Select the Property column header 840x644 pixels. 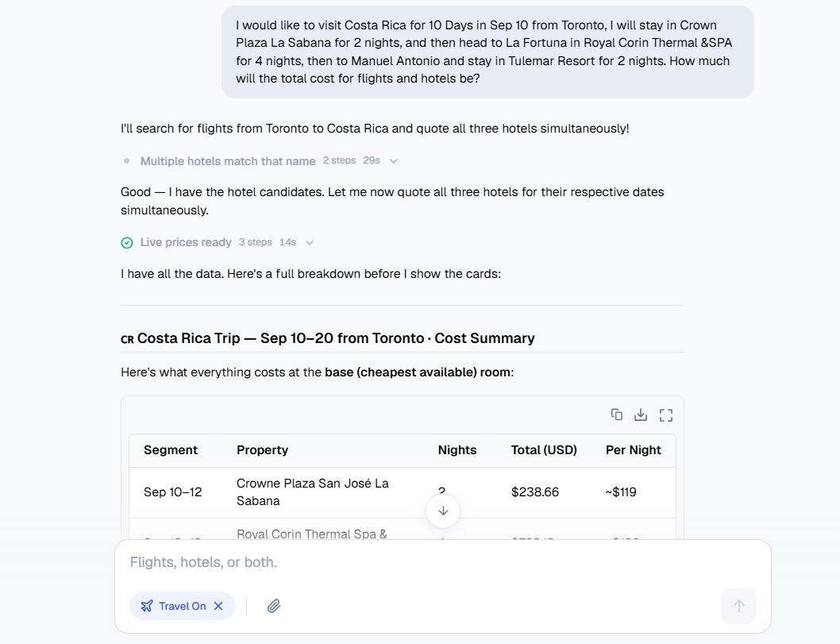[263, 450]
